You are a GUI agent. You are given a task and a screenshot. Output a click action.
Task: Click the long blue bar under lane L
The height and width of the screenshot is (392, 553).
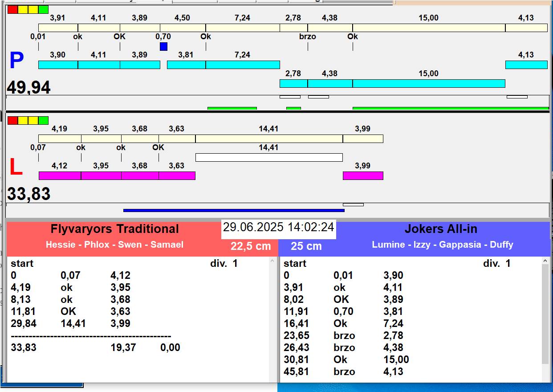[234, 210]
